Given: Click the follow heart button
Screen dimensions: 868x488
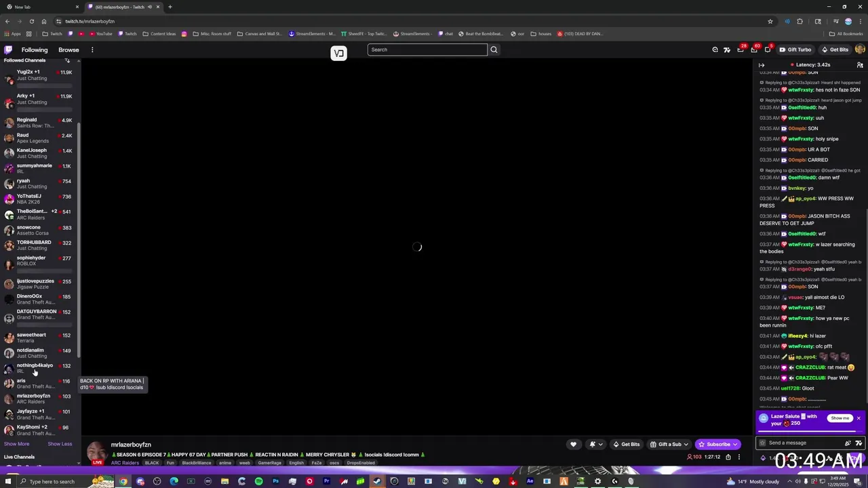Looking at the screenshot, I should click(573, 445).
